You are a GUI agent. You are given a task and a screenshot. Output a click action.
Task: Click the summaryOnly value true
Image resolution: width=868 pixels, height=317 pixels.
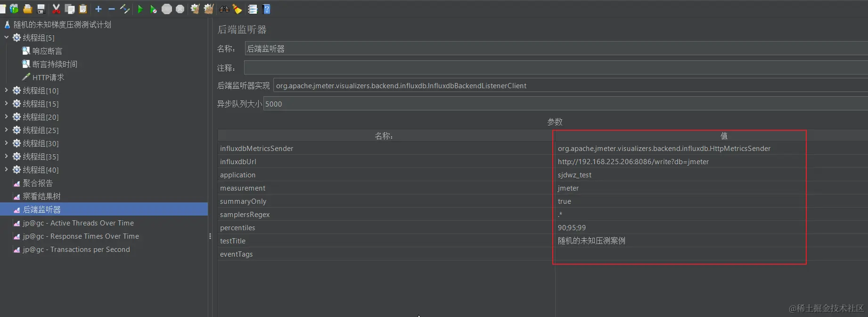pyautogui.click(x=564, y=201)
